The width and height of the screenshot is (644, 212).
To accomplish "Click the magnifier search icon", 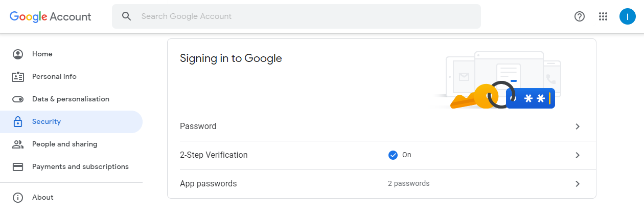I will [127, 16].
